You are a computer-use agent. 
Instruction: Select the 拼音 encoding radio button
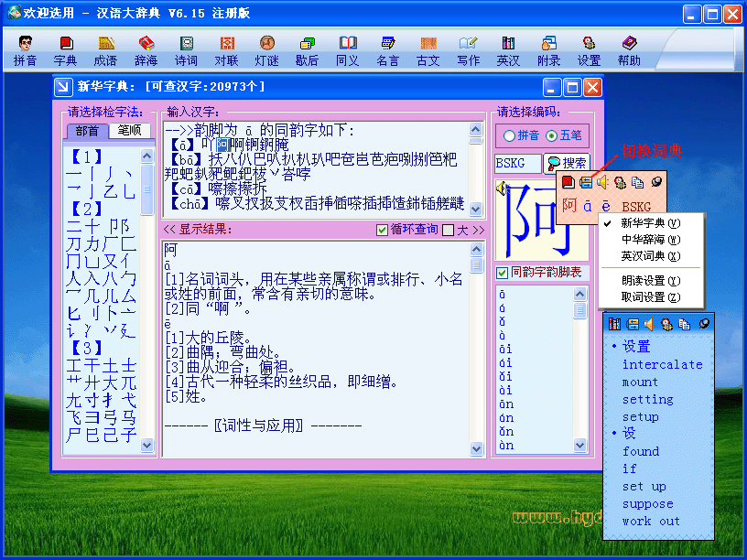pyautogui.click(x=510, y=135)
